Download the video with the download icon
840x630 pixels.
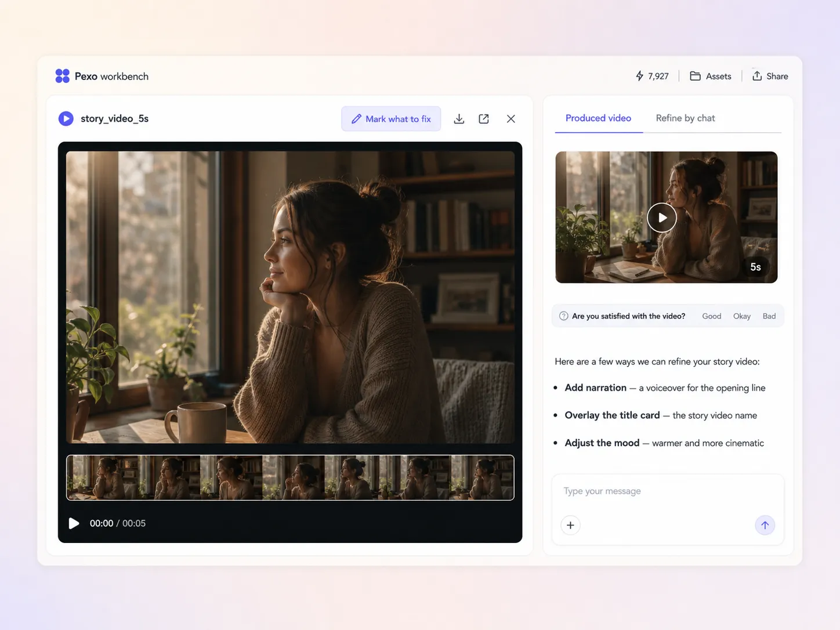click(x=459, y=118)
